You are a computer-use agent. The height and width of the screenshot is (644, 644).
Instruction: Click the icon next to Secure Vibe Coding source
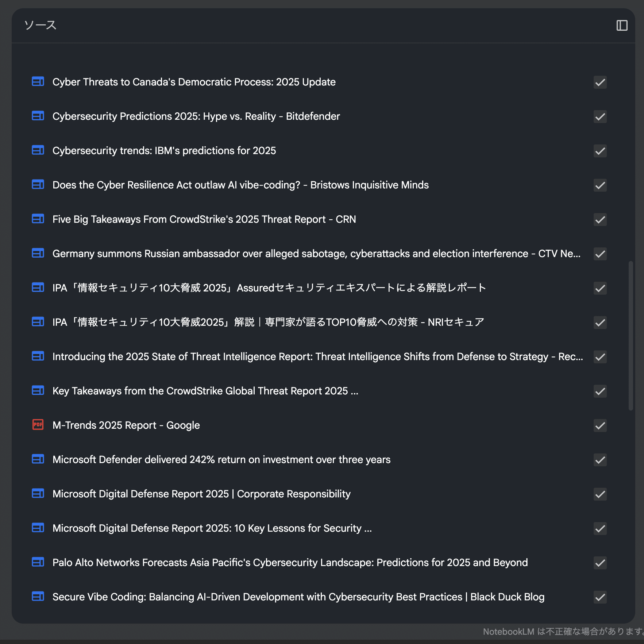click(38, 597)
